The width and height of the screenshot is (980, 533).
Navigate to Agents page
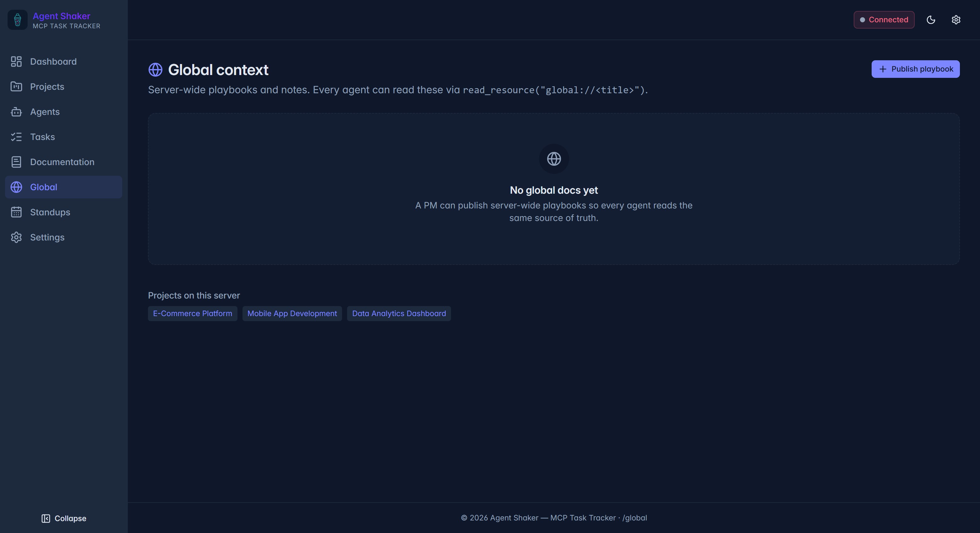pos(63,112)
